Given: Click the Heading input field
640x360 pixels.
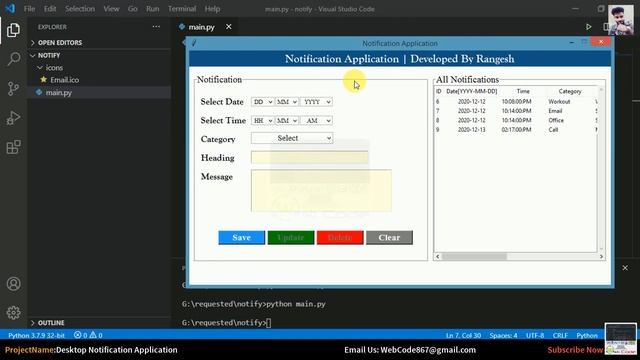Looking at the screenshot, I should (309, 157).
